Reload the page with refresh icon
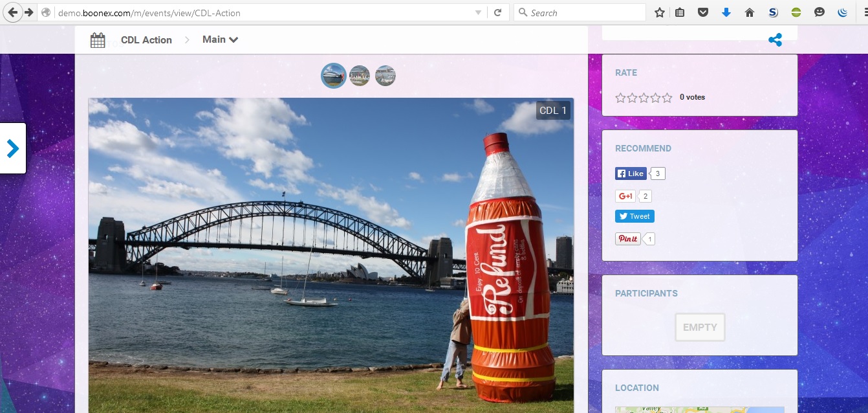 [497, 12]
